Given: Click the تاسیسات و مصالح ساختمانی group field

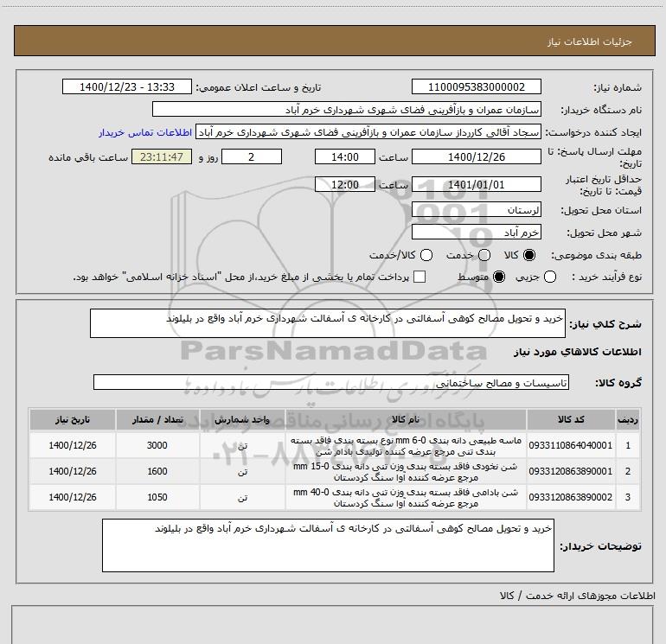Looking at the screenshot, I should tap(331, 382).
